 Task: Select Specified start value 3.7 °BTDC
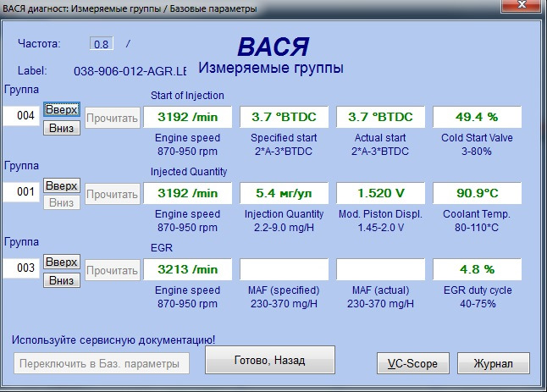click(x=284, y=117)
